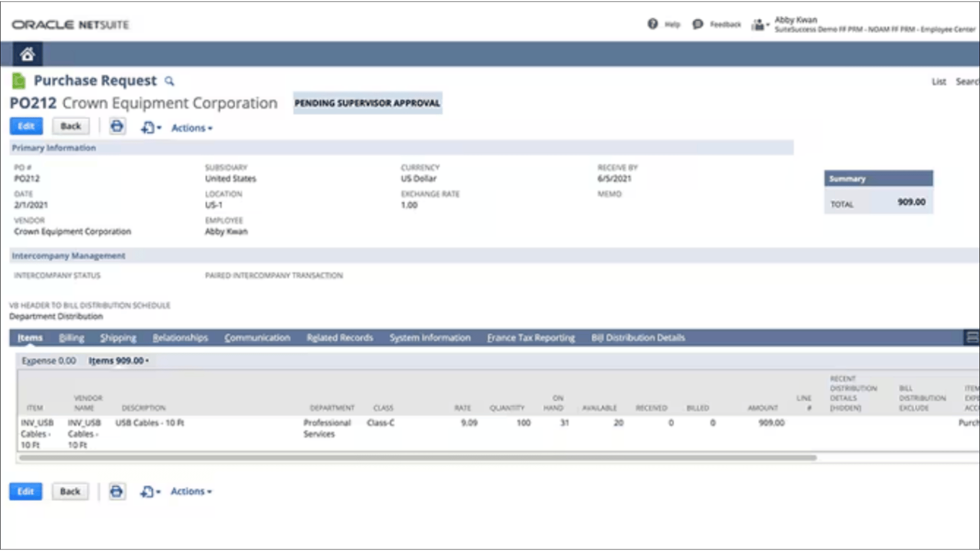Viewport: 980px width, 551px height.
Task: Expand the top Actions dropdown
Action: tap(191, 128)
